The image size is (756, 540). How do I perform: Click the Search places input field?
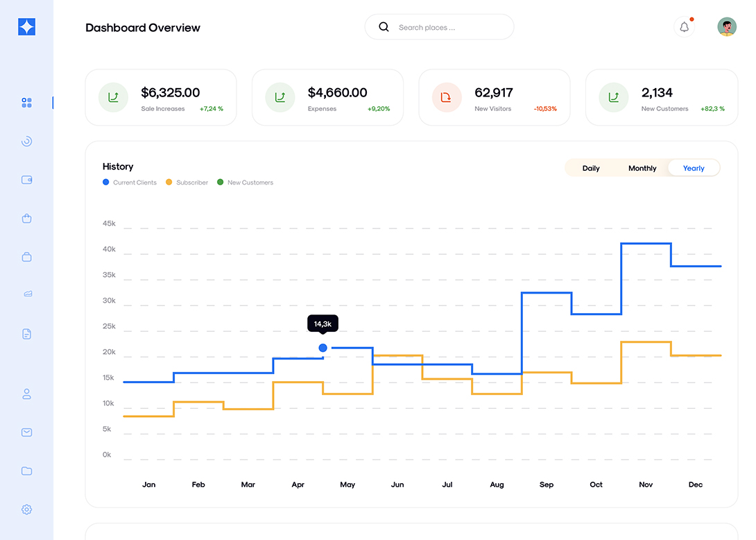point(447,28)
